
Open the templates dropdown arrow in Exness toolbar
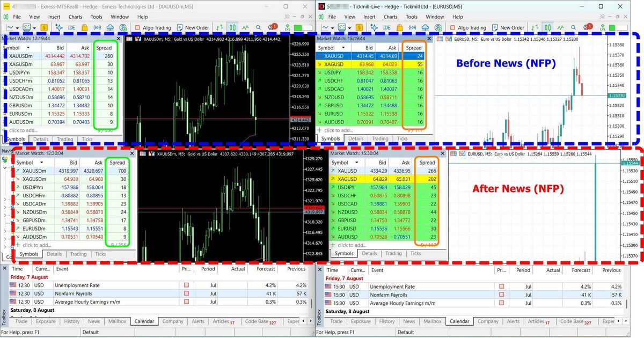tap(34, 28)
